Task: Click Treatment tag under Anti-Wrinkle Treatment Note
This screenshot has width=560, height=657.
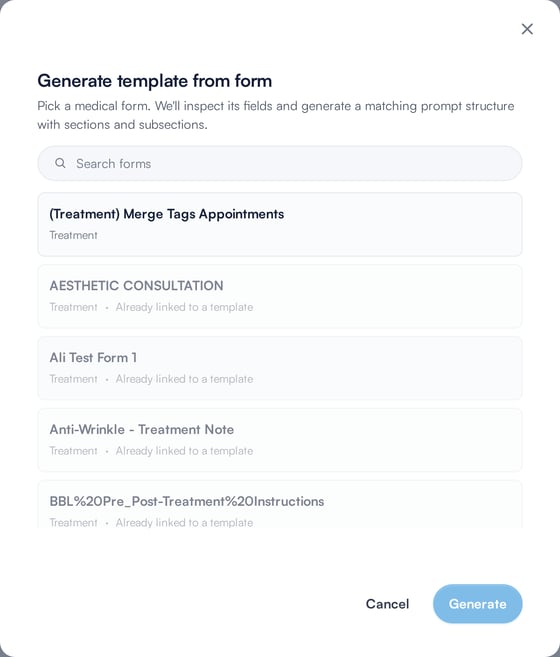Action: tap(73, 451)
